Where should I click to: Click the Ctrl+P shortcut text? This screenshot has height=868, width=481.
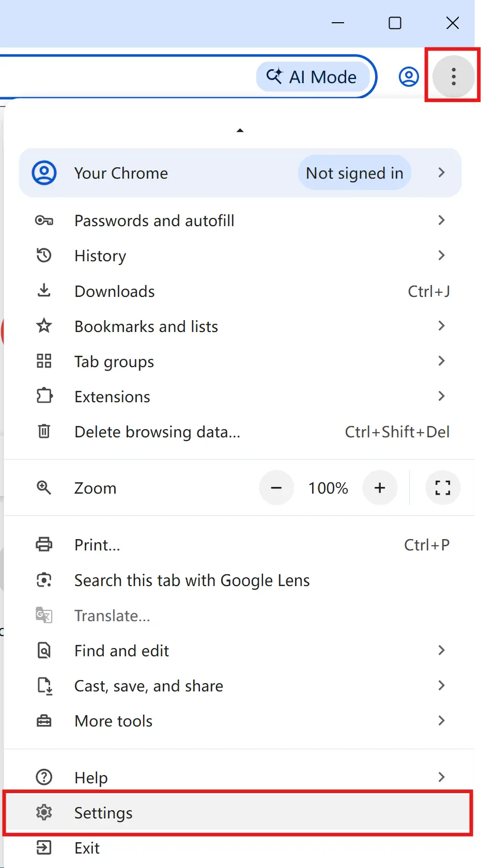(427, 545)
